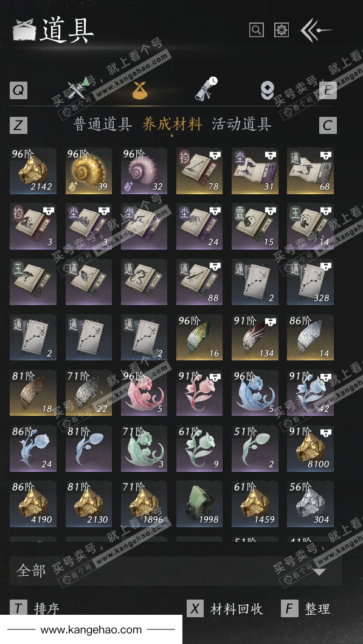Screen dimensions: 363x644
Task: Select the golden pouch category icon
Action: [x=140, y=89]
